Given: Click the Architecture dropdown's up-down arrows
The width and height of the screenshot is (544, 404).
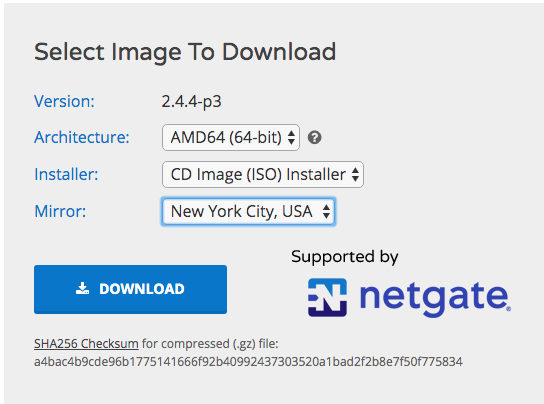Looking at the screenshot, I should click(291, 138).
